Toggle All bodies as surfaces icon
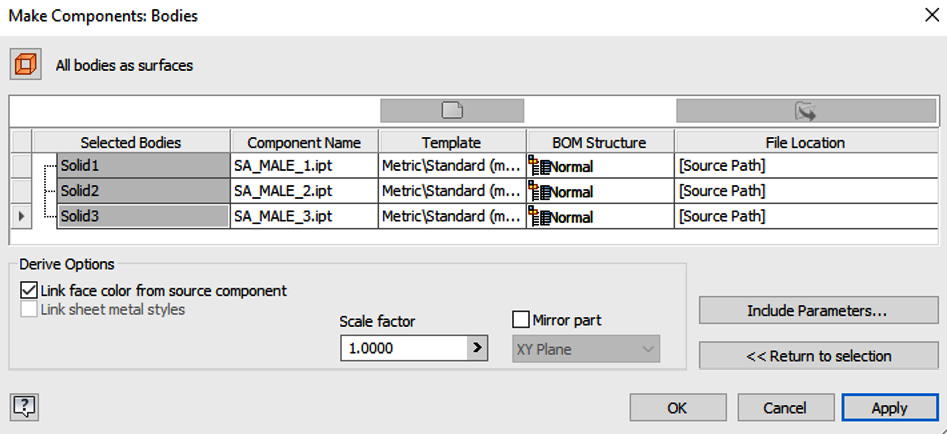 25,65
